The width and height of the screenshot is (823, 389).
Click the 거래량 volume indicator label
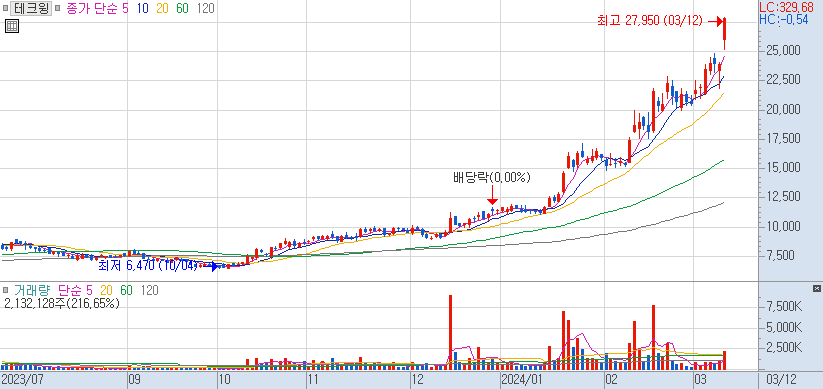pyautogui.click(x=33, y=290)
